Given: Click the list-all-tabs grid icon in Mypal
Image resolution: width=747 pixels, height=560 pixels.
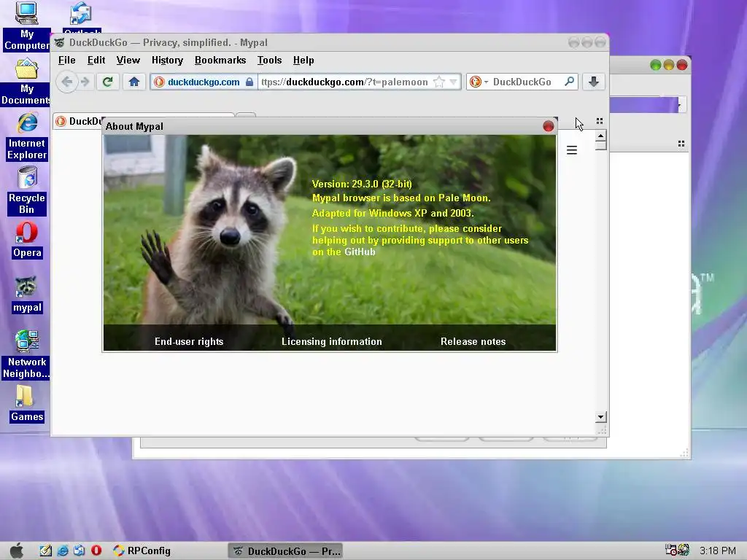Looking at the screenshot, I should (x=600, y=121).
